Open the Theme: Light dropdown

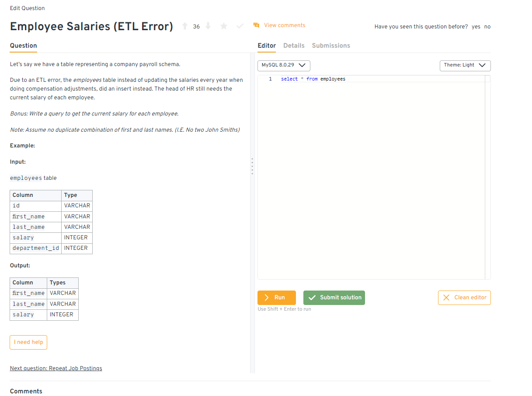(465, 65)
